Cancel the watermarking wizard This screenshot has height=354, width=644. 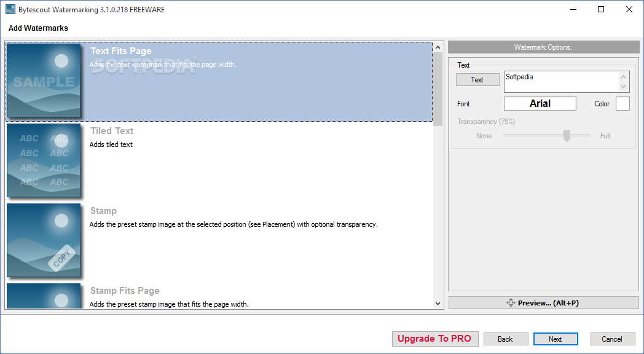(613, 339)
